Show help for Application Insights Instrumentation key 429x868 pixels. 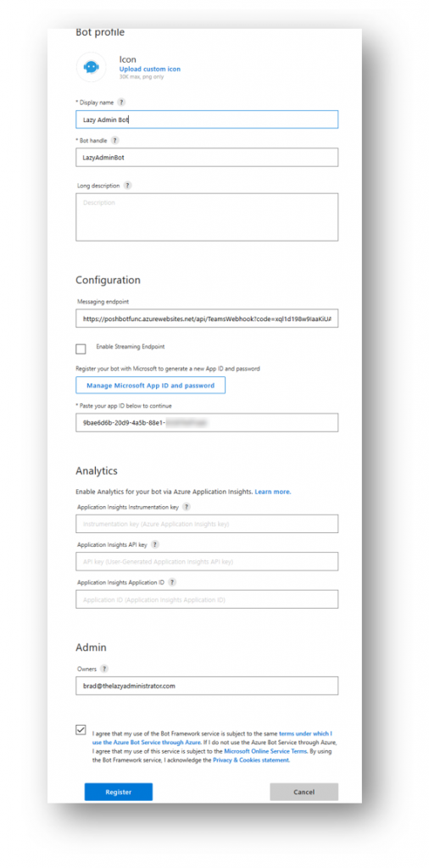point(187,507)
